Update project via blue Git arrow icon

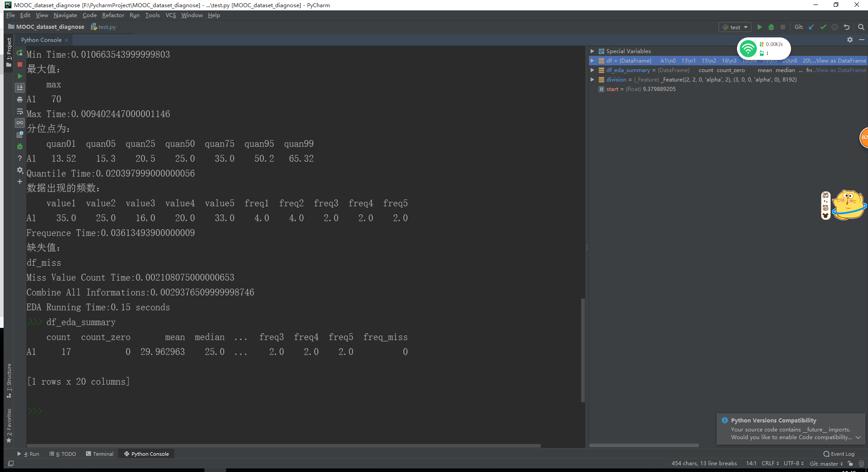point(811,27)
